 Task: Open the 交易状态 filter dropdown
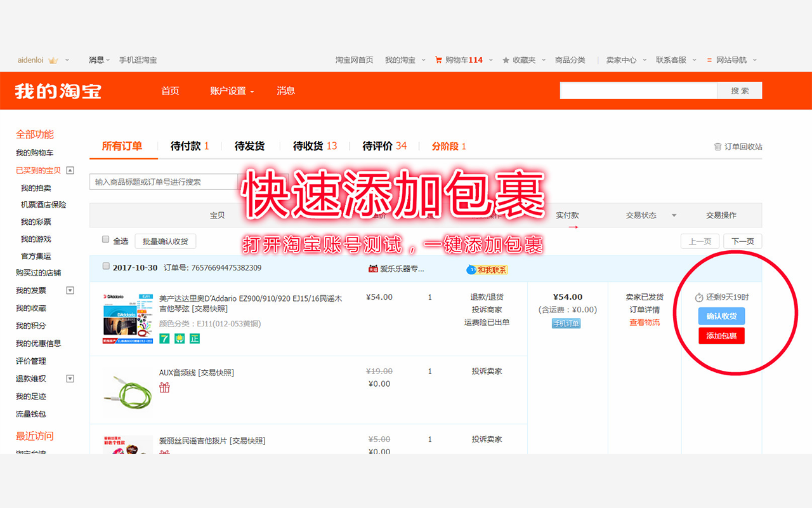click(674, 215)
